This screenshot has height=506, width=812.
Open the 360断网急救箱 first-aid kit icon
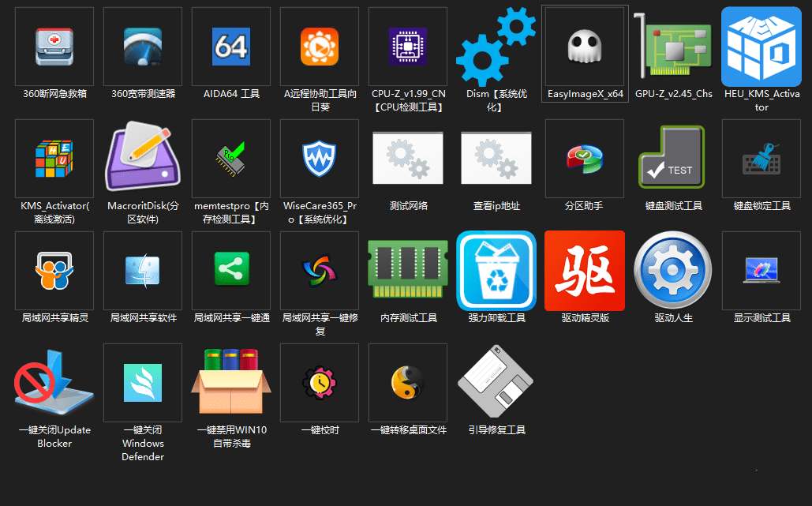tap(54, 47)
